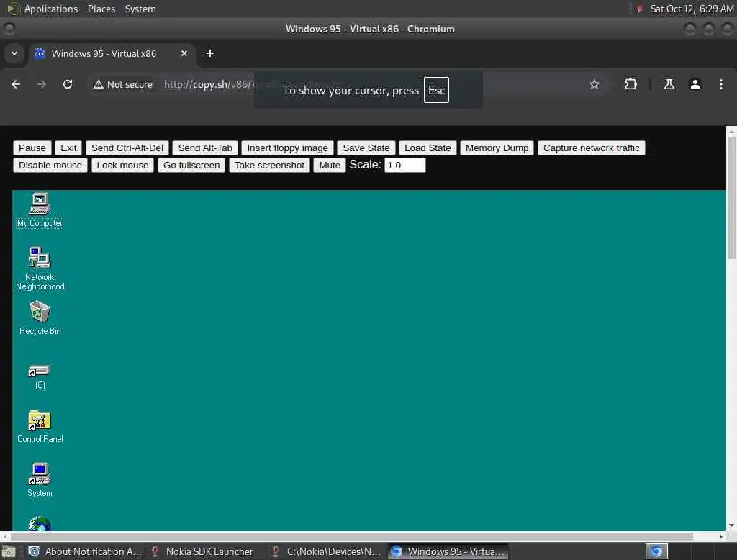
Task: Click the Memory Dump button
Action: [497, 148]
